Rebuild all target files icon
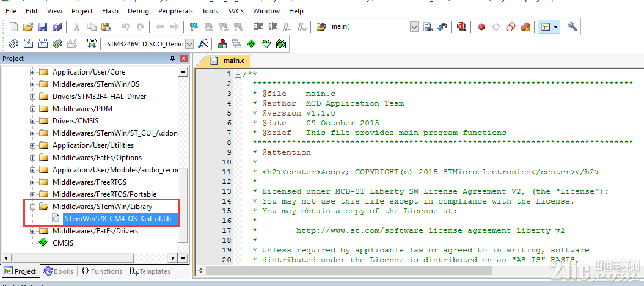The width and height of the screenshot is (644, 286). click(43, 43)
